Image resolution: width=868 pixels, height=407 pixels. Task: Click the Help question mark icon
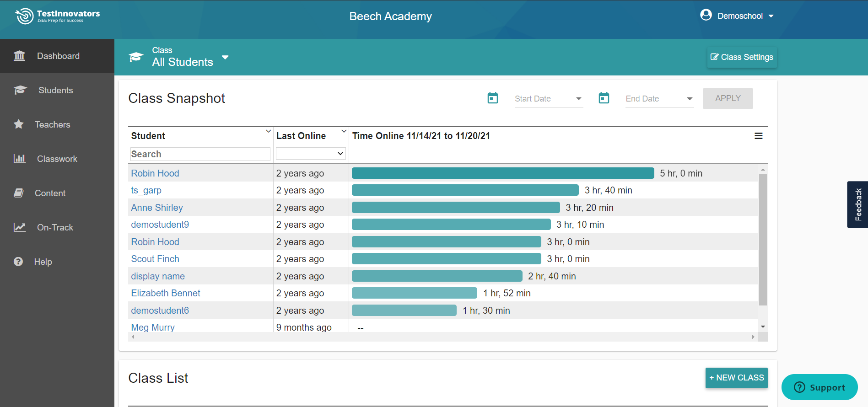(18, 262)
